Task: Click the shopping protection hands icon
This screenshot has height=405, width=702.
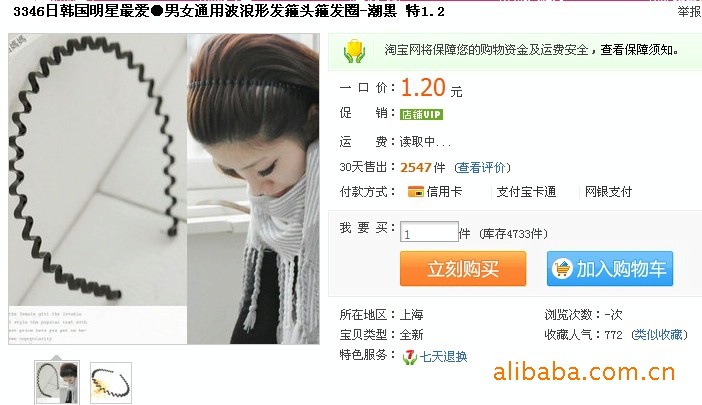Action: pos(355,51)
